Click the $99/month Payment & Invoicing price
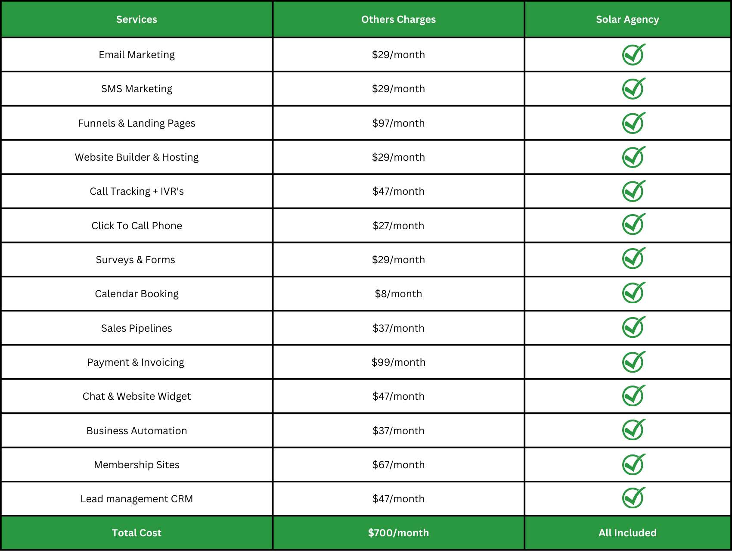 tap(398, 362)
